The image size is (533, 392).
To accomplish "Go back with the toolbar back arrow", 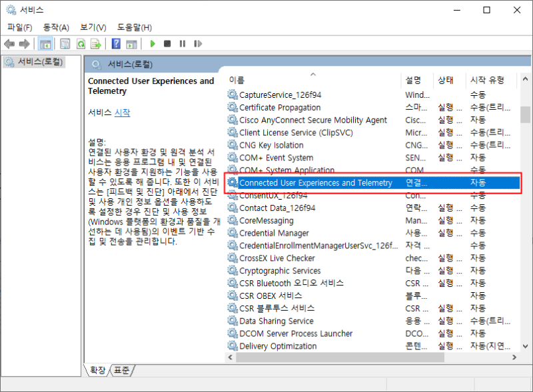I will coord(9,44).
